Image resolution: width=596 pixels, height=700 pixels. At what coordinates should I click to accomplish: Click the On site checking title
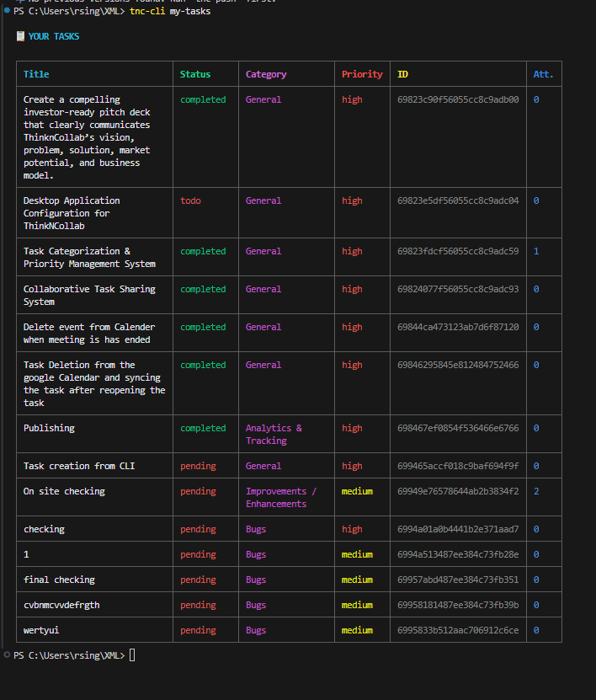[x=64, y=491]
